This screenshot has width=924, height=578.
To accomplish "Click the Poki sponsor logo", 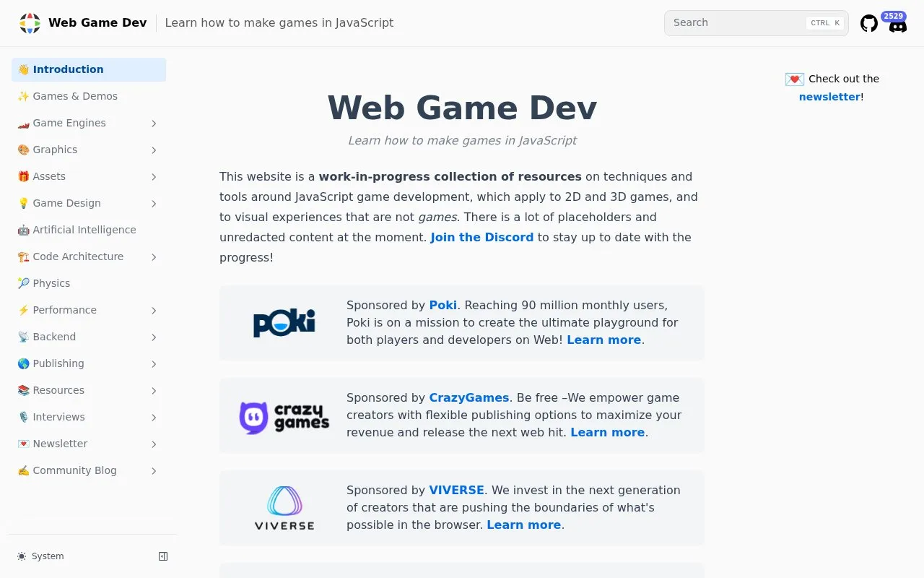I will [284, 323].
